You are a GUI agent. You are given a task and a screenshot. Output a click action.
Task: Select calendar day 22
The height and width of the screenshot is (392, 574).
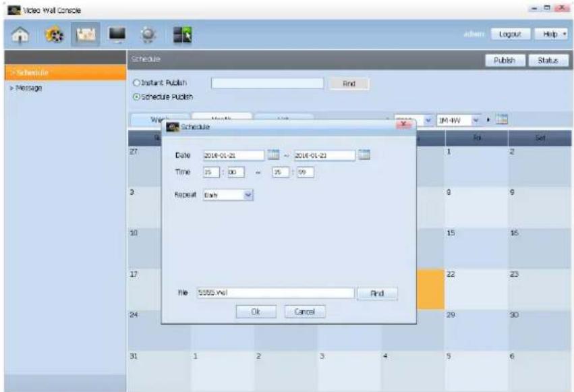click(x=476, y=289)
